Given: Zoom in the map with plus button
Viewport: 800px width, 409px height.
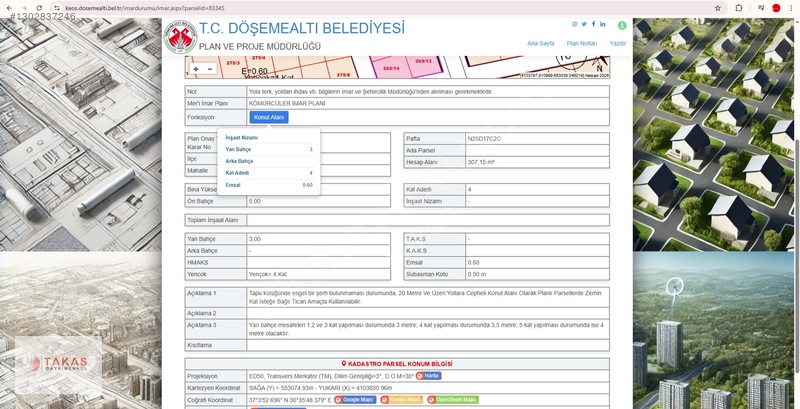Looking at the screenshot, I should point(196,69).
